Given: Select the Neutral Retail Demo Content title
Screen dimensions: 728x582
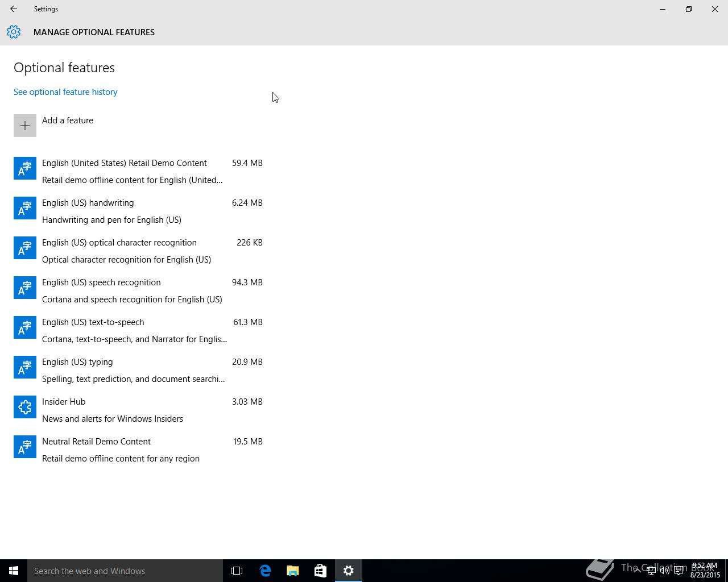Looking at the screenshot, I should (x=97, y=442).
